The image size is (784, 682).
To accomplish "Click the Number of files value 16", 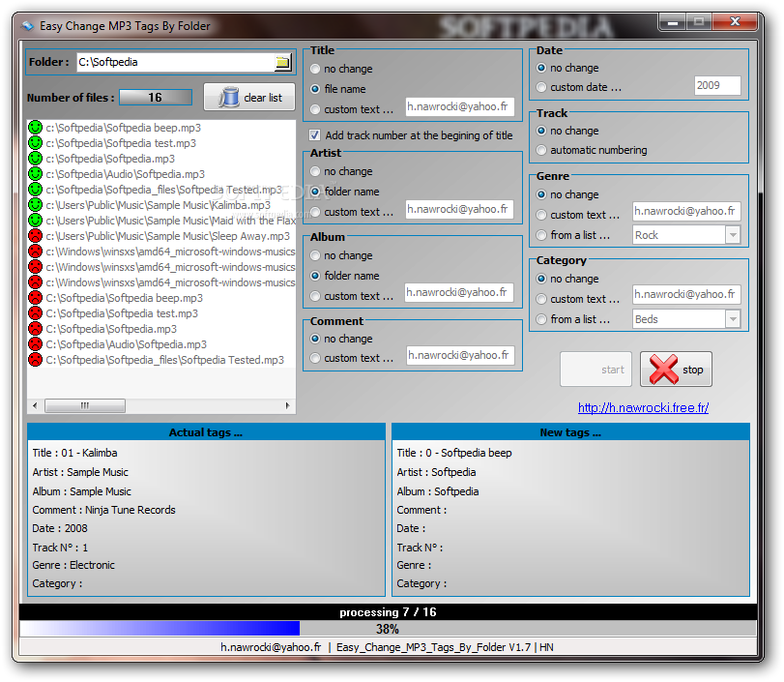I will point(155,97).
